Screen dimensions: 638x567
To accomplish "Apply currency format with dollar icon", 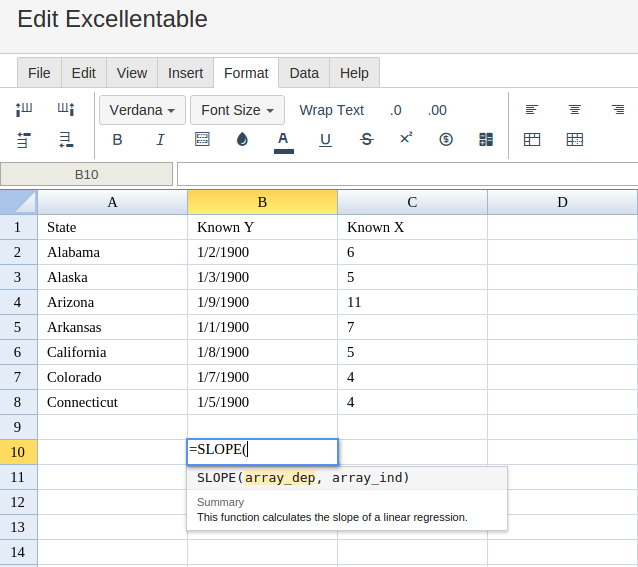I will point(446,140).
